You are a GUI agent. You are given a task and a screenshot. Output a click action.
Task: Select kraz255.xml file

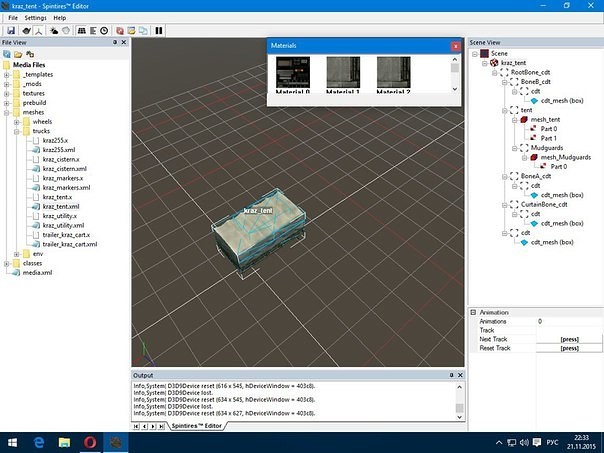pos(59,150)
